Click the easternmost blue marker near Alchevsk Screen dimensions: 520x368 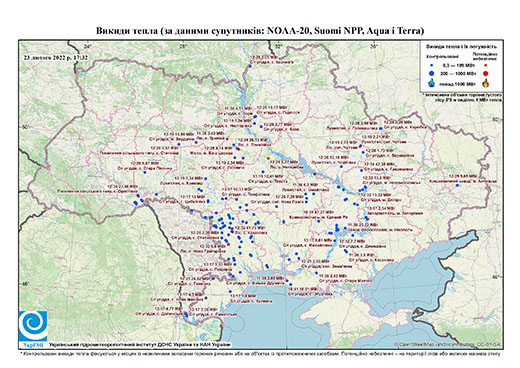pyautogui.click(x=457, y=185)
